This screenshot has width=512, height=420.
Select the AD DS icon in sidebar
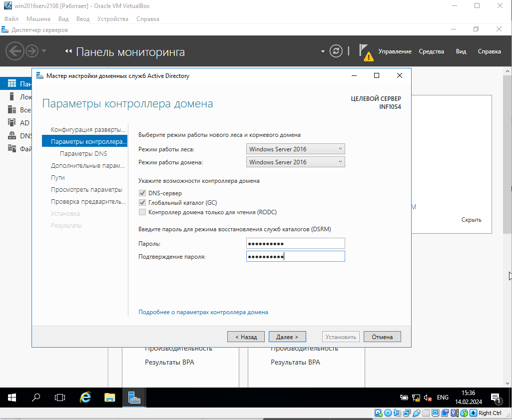tap(12, 123)
